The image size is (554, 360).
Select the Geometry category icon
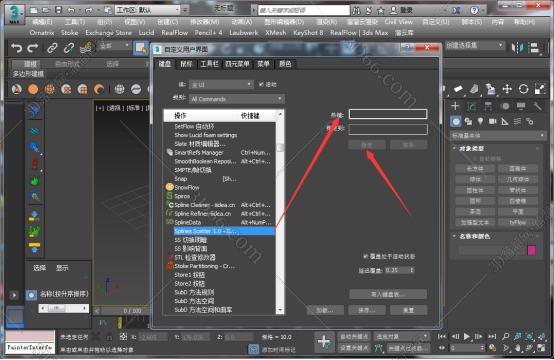click(x=456, y=122)
